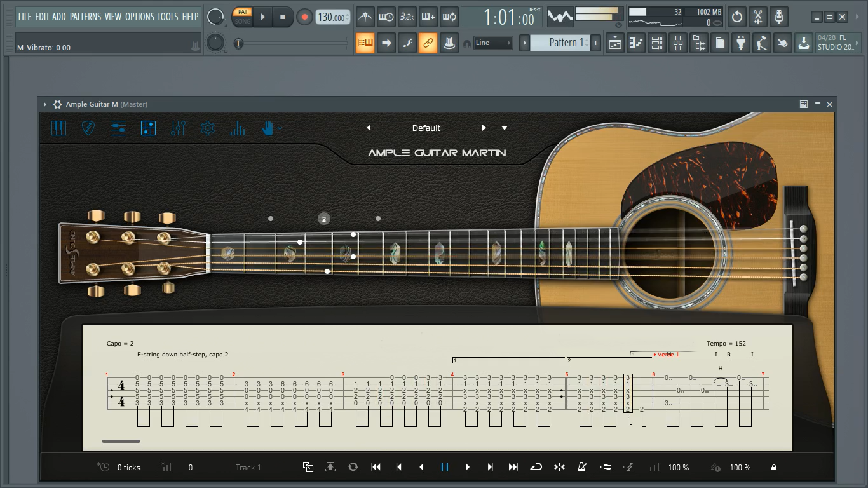
Task: Open the Ample Guitar preset dropdown arrow
Action: pos(505,128)
